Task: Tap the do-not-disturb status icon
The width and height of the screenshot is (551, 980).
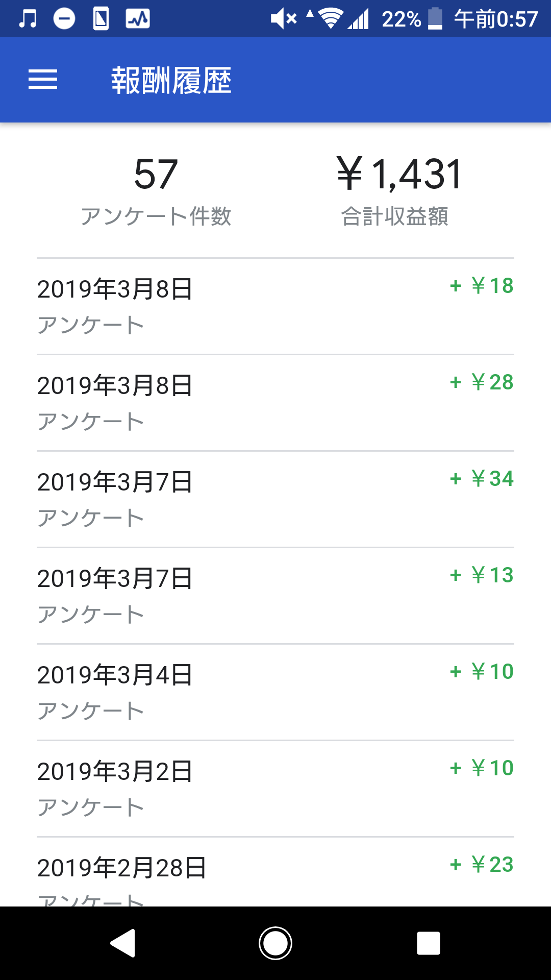Action: (x=64, y=19)
